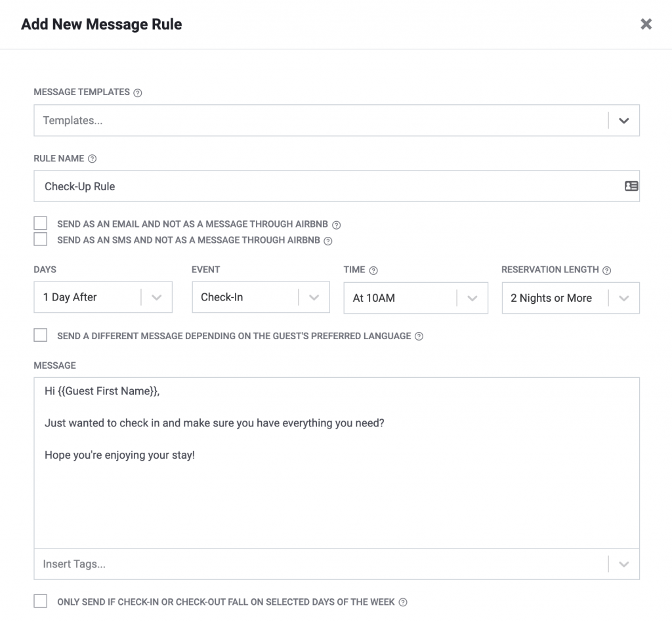
Task: Click the help icon after the SMS option
Action: [327, 240]
